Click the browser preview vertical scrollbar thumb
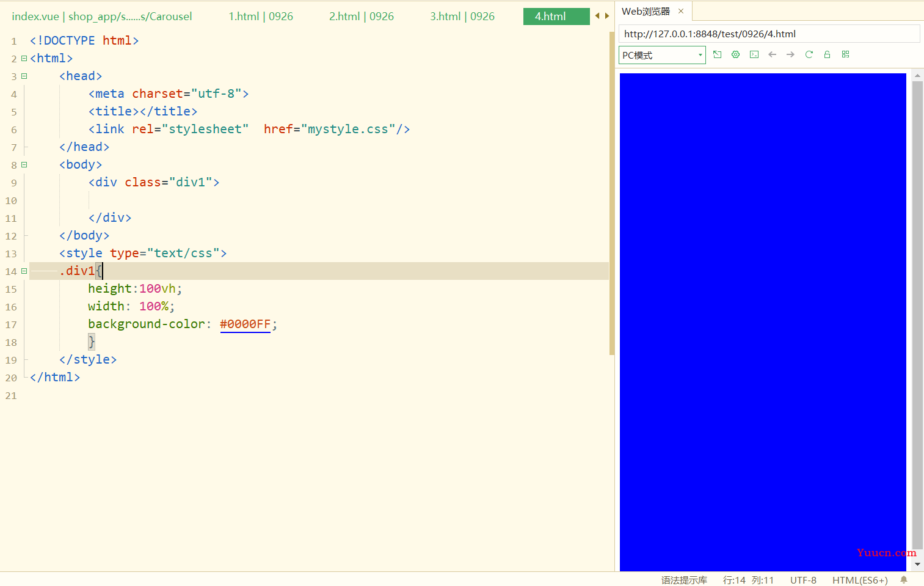The height and width of the screenshot is (586, 924). (917, 315)
